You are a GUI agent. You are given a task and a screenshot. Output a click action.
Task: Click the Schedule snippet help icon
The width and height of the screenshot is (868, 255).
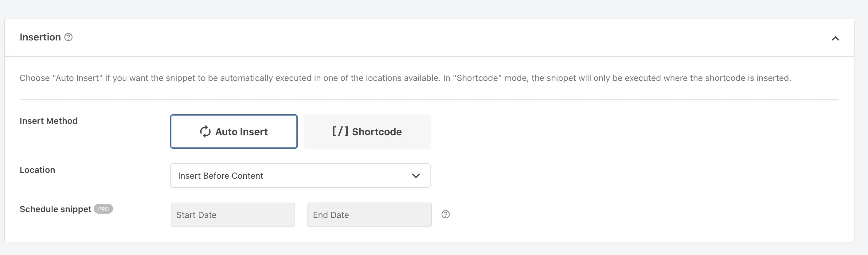click(x=445, y=214)
